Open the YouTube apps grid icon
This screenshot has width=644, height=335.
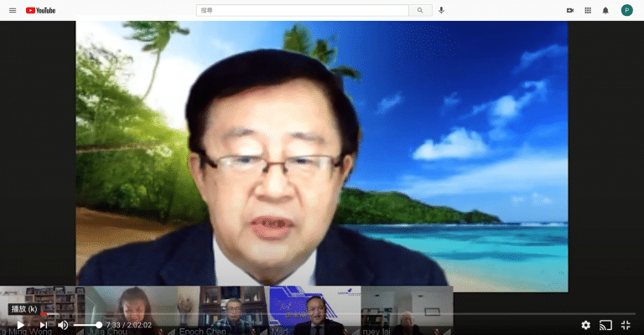pyautogui.click(x=588, y=10)
